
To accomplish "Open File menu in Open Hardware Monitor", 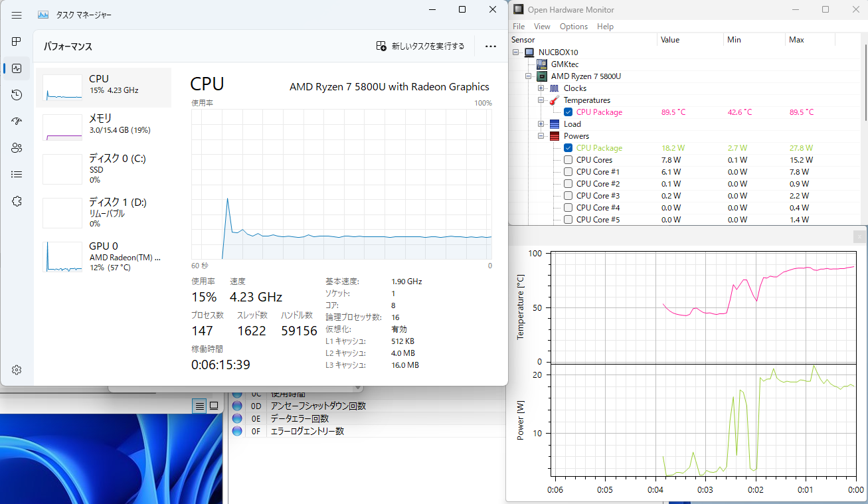I will [x=519, y=27].
